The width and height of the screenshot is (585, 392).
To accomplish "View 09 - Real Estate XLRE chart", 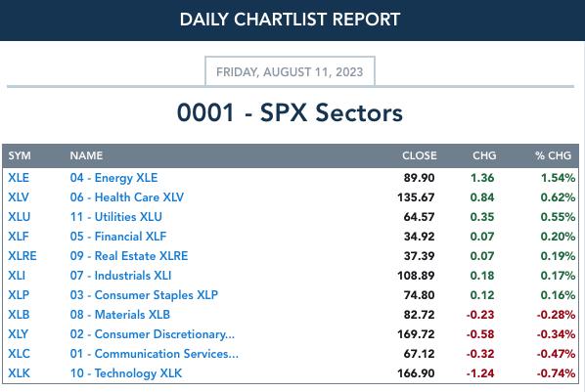I will (129, 256).
